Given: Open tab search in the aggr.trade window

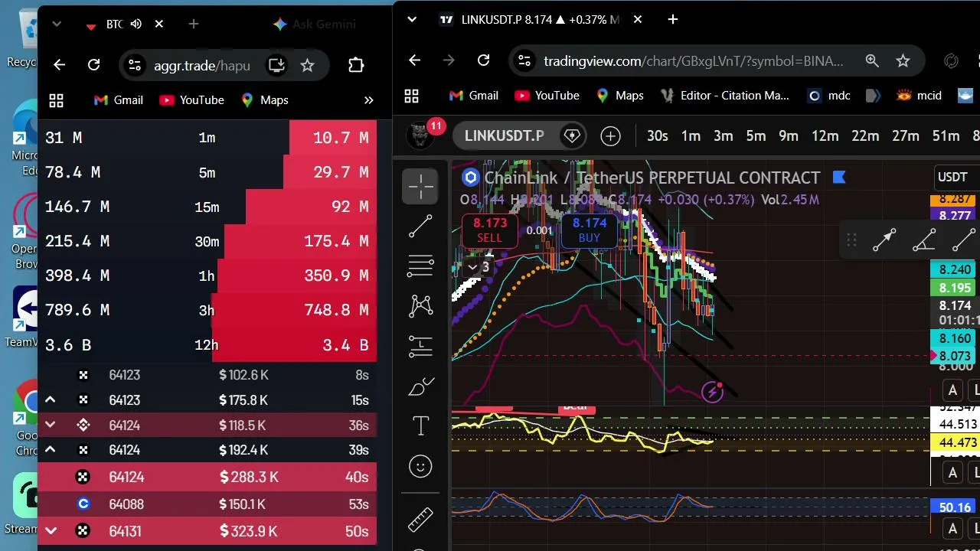Looking at the screenshot, I should [57, 24].
